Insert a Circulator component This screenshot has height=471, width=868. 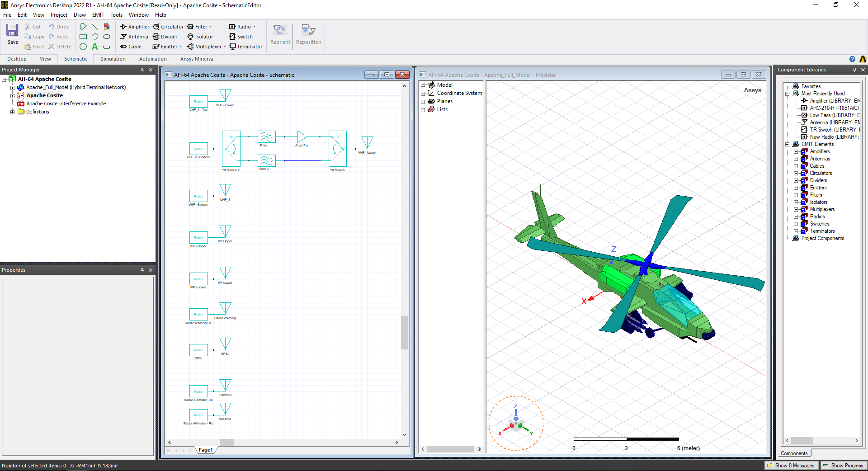pyautogui.click(x=168, y=27)
